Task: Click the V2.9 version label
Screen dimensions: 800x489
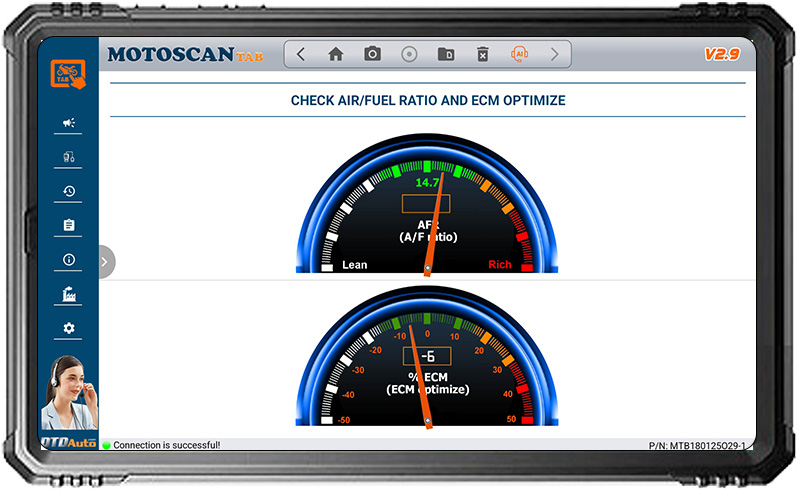Action: [x=721, y=54]
